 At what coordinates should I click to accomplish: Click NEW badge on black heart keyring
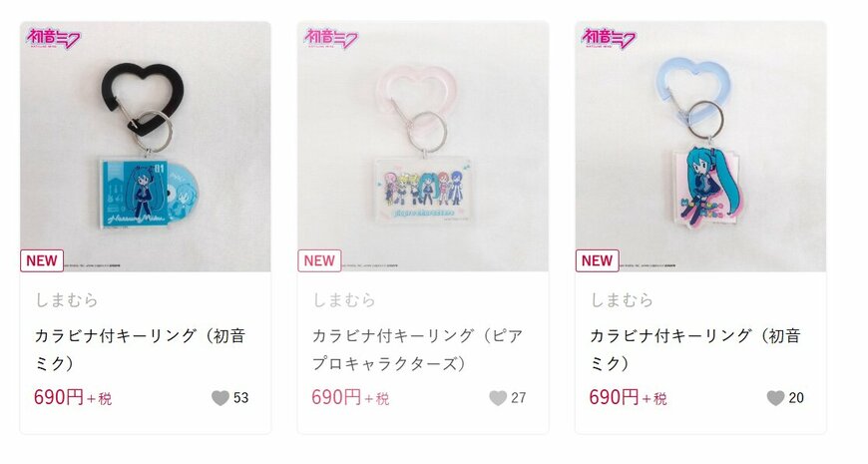[42, 260]
